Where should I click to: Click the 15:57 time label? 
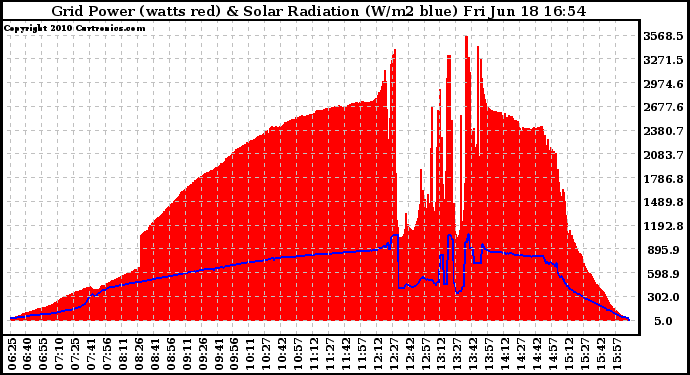[618, 353]
